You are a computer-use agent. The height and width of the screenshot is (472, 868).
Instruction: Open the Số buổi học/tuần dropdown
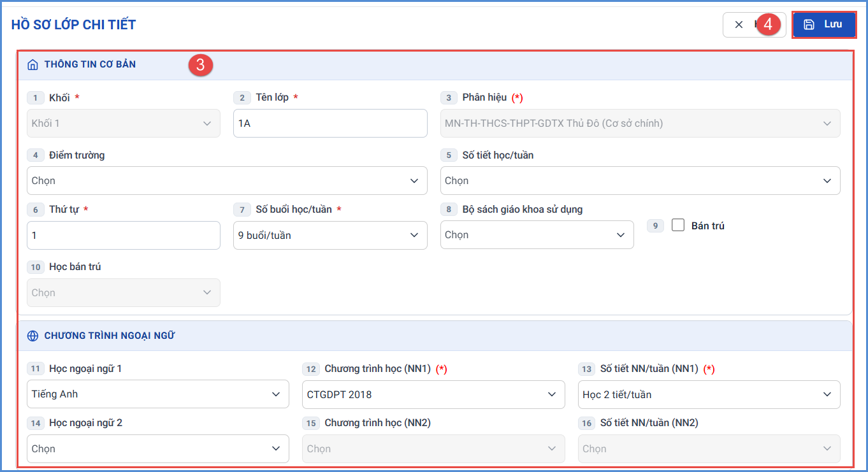pos(330,235)
